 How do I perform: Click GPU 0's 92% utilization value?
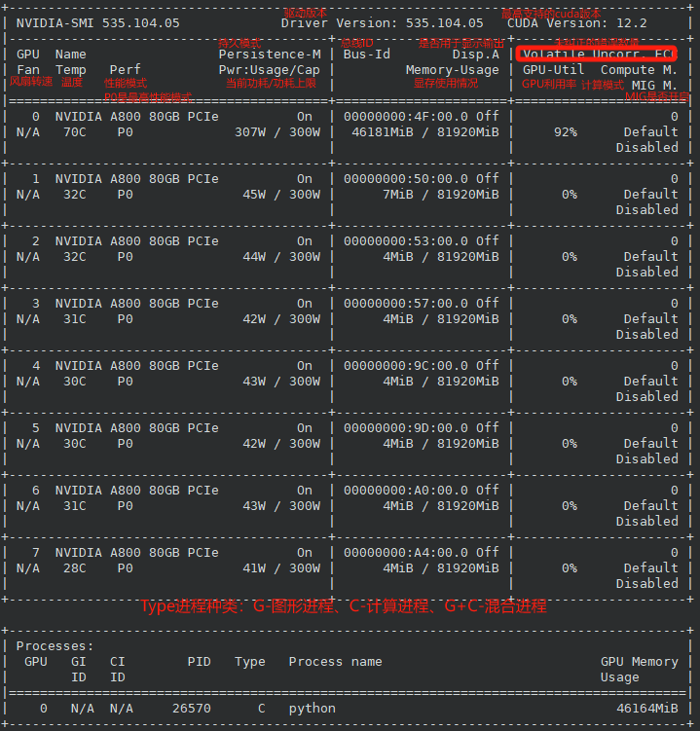coord(565,132)
